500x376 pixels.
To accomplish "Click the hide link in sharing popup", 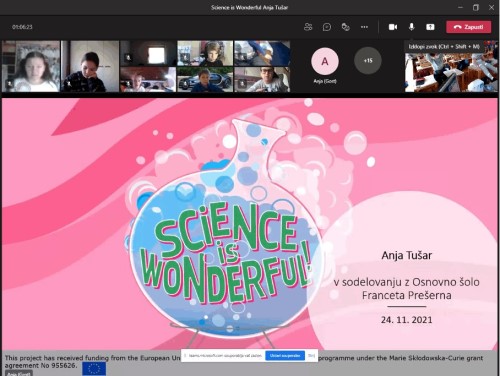I will point(311,356).
